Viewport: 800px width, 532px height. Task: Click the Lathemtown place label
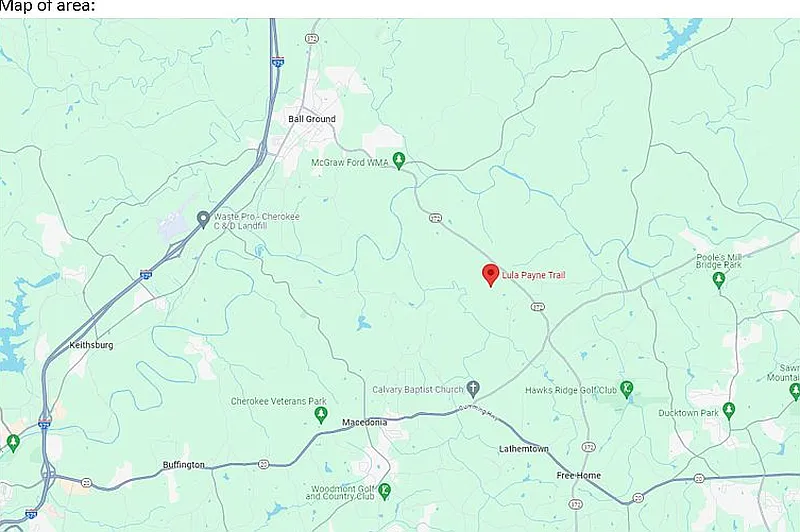pos(523,449)
